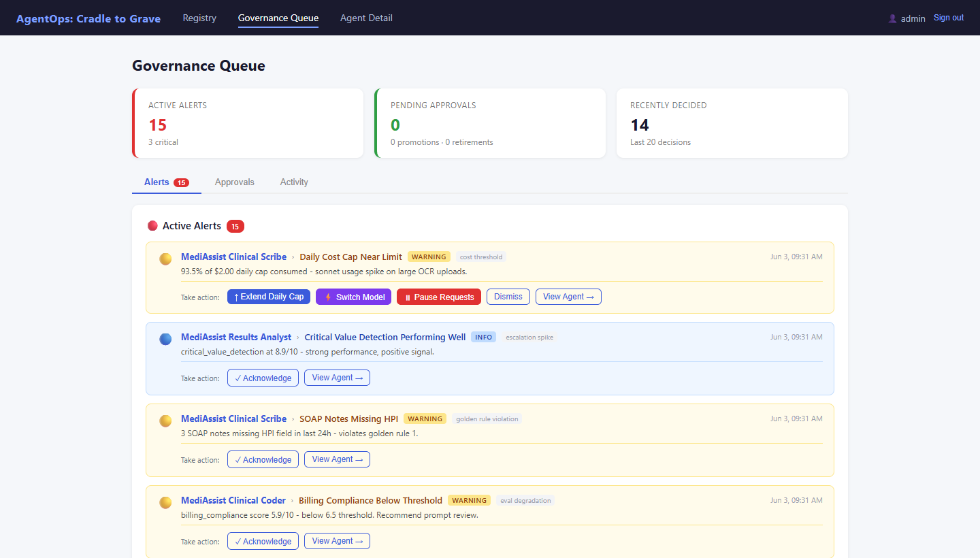Click the 'SOAP Notes Missing HPI' title
Screen dimensions: 980x558
(x=348, y=419)
